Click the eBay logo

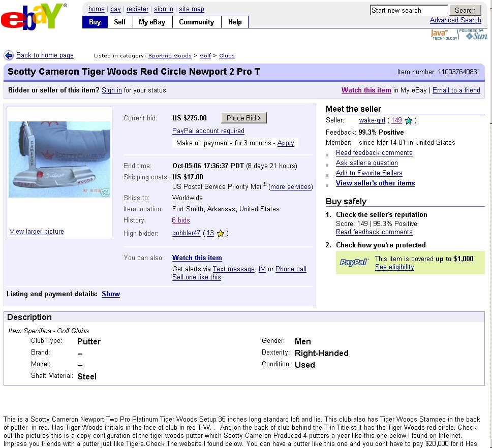point(34,17)
